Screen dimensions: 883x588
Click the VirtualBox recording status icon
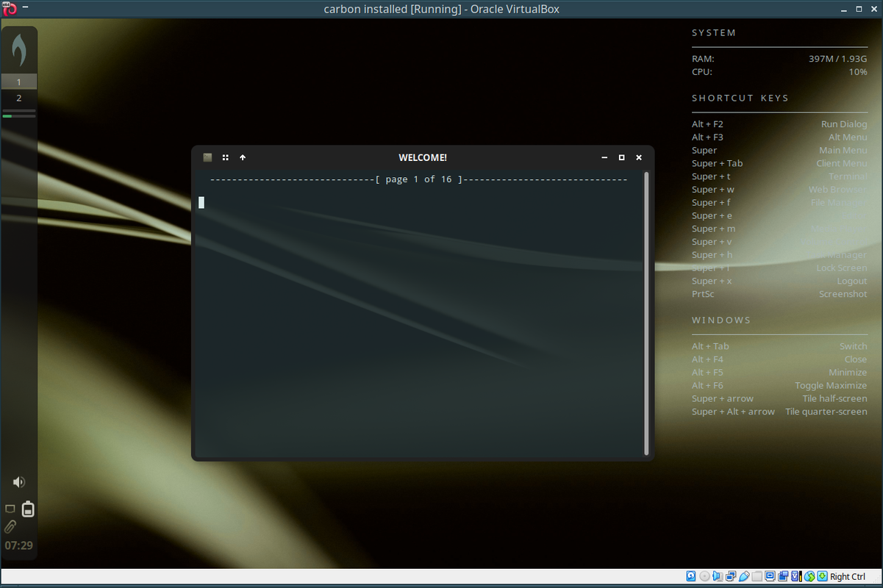783,576
